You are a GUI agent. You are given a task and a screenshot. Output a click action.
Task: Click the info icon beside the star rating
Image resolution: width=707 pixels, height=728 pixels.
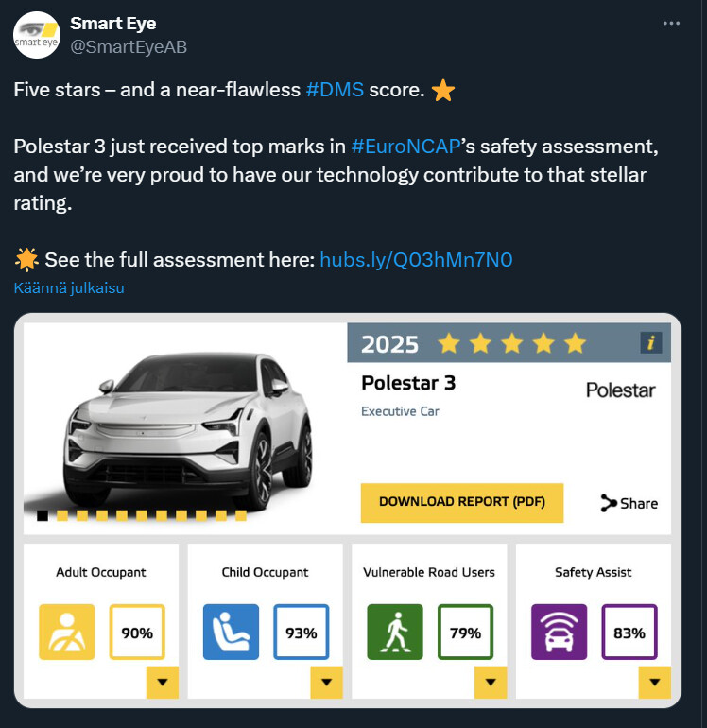coord(651,343)
